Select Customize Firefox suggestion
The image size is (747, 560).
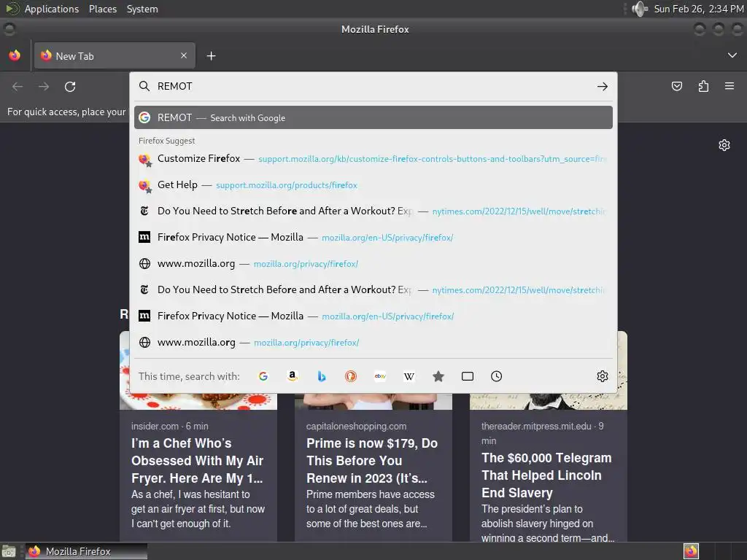click(373, 158)
